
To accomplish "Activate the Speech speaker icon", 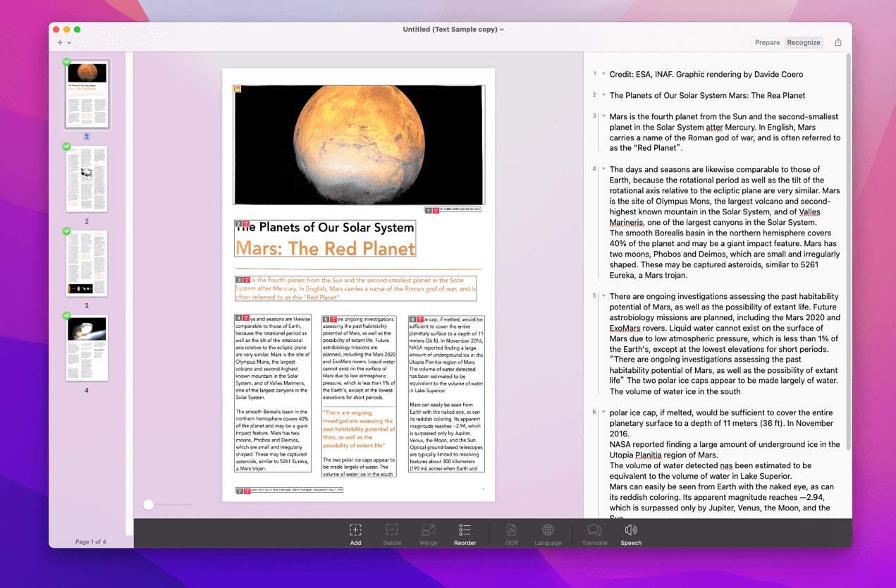I will (631, 530).
